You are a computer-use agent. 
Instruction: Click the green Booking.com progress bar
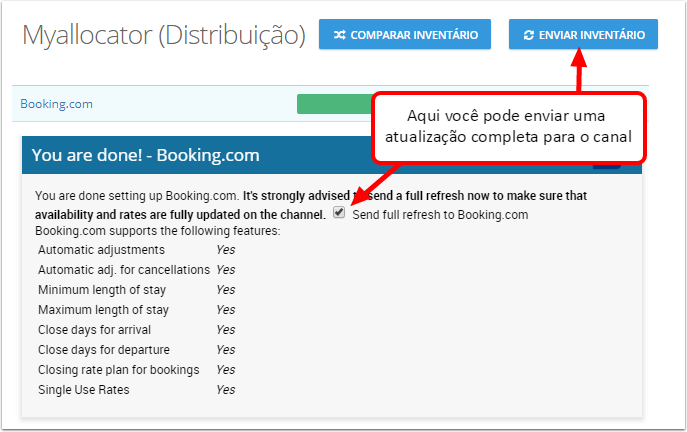tap(334, 104)
